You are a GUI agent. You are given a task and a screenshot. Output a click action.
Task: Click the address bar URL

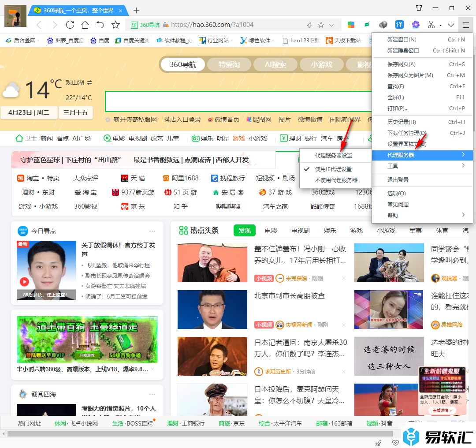click(x=212, y=25)
